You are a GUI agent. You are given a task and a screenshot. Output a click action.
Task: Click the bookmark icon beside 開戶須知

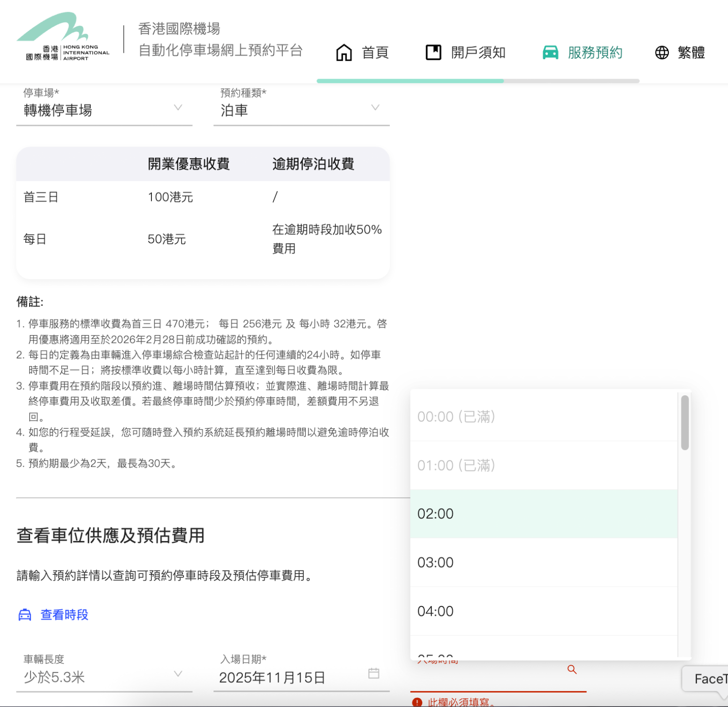pyautogui.click(x=433, y=52)
